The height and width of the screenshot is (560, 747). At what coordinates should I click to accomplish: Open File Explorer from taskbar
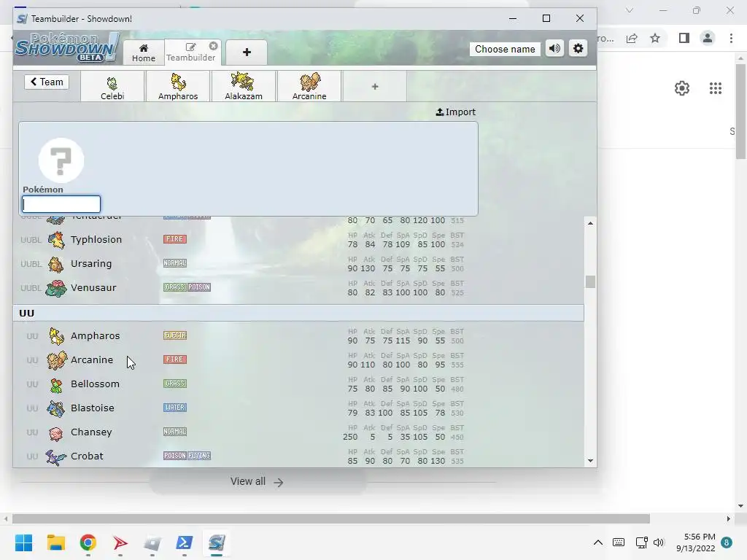click(55, 542)
